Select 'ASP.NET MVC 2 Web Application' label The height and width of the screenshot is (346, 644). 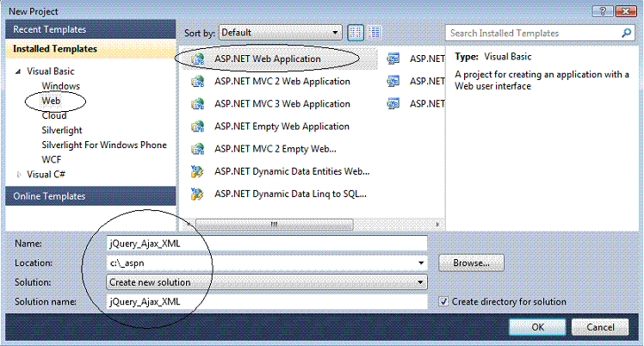pyautogui.click(x=282, y=82)
